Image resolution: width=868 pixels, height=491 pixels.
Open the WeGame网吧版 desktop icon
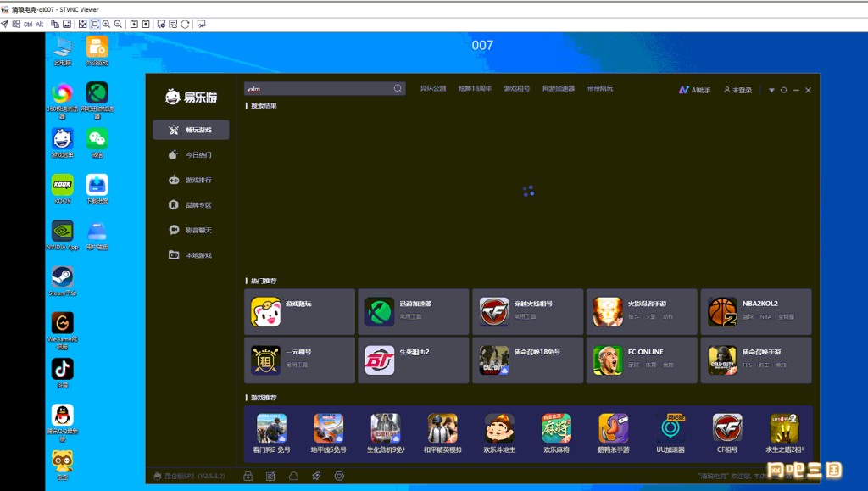point(63,331)
